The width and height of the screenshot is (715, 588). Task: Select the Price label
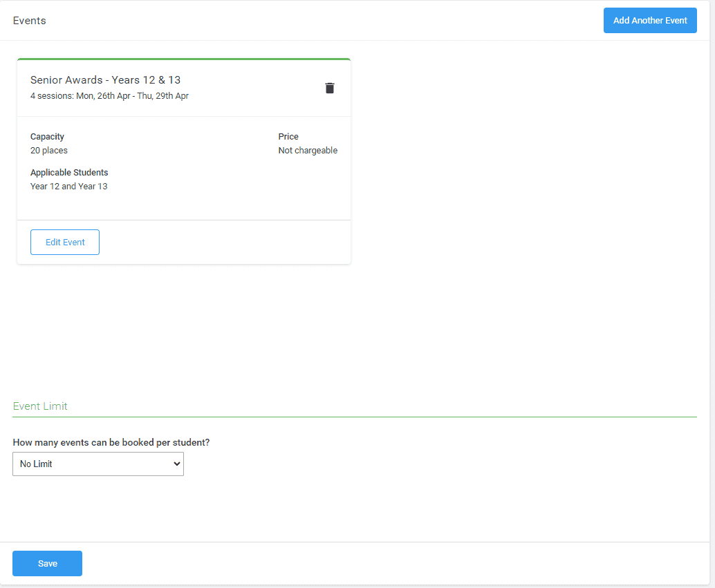tap(288, 136)
